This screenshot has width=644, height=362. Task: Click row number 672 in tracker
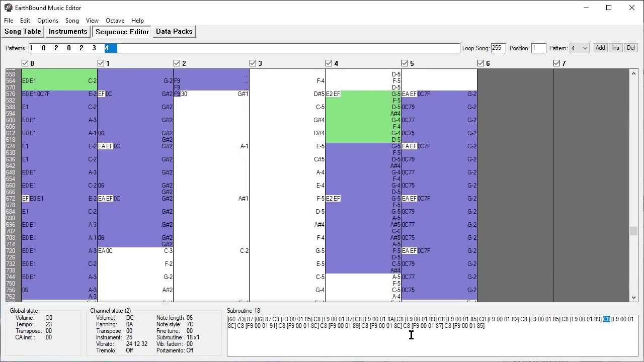tap(10, 199)
